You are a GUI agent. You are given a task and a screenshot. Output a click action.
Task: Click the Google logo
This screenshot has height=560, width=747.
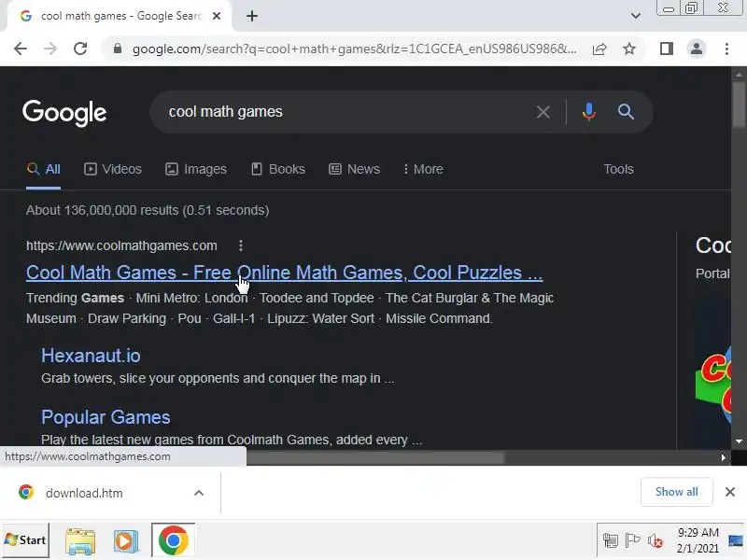(64, 113)
